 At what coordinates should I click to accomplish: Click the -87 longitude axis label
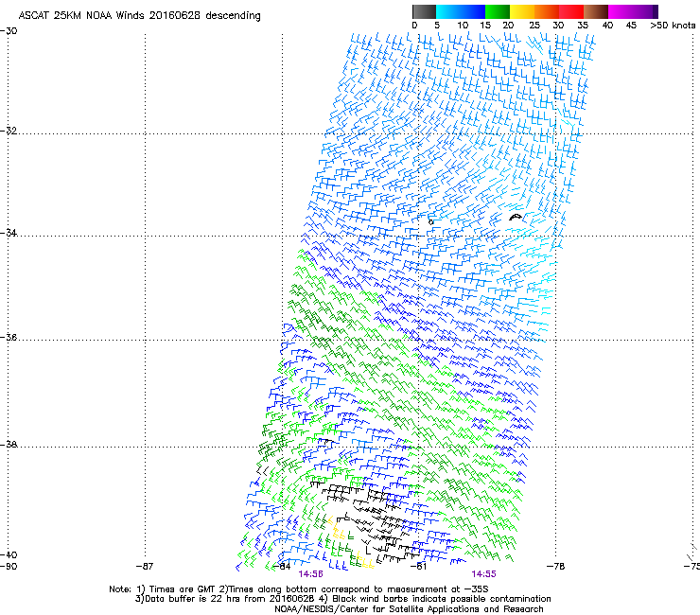click(145, 567)
